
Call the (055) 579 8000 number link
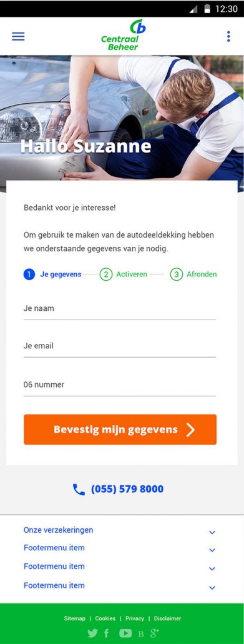click(127, 489)
